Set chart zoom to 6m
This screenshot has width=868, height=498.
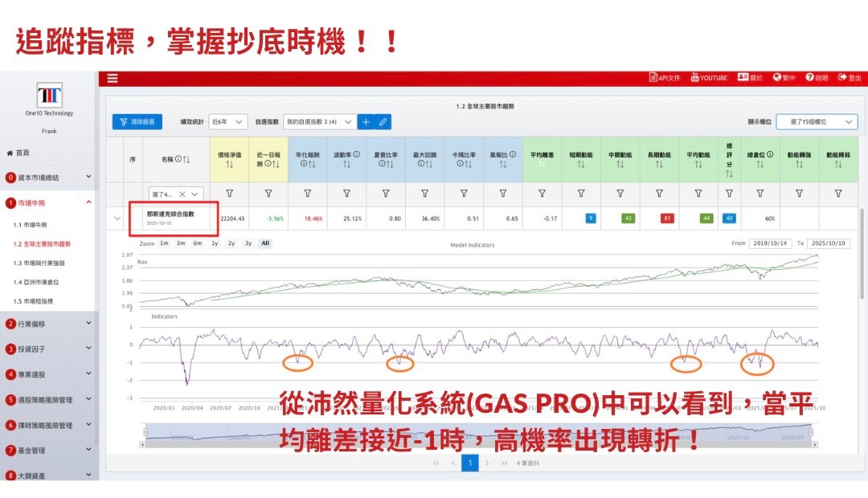tap(198, 243)
